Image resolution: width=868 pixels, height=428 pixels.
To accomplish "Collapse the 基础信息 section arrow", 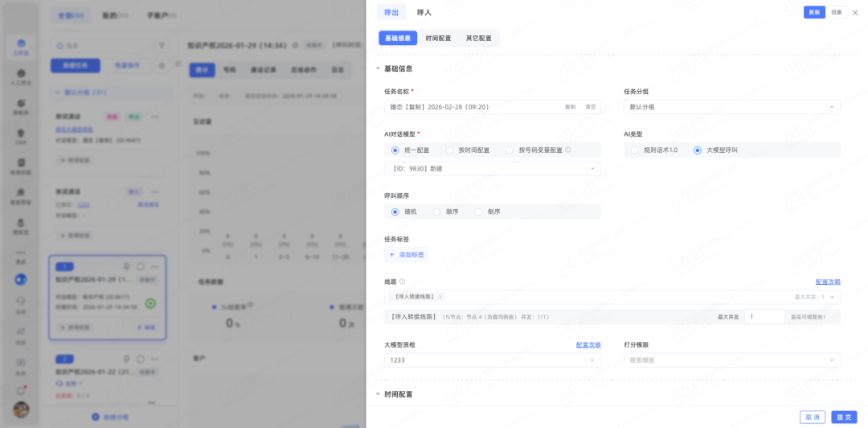I will tap(378, 69).
